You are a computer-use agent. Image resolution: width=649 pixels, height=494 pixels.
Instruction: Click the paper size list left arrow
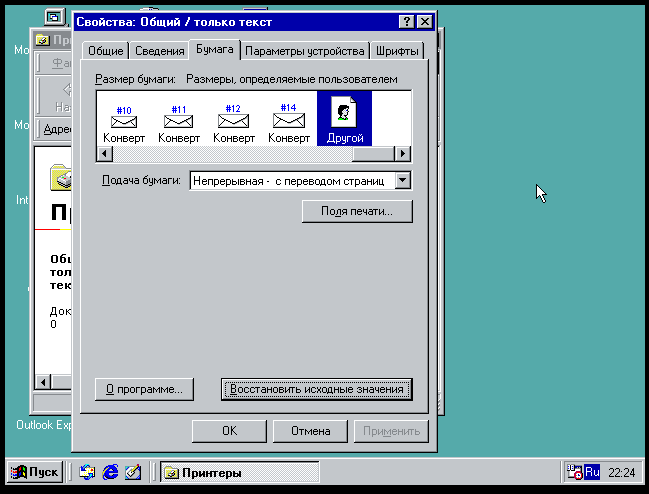point(105,154)
